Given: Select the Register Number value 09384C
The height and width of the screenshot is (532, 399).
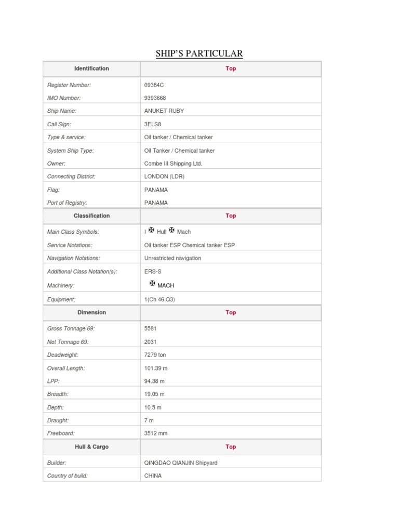Looking at the screenshot, I should tap(154, 85).
